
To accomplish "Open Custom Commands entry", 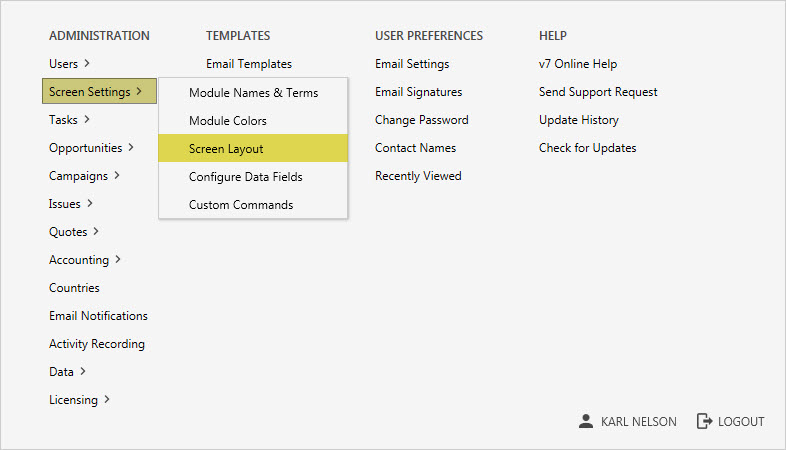I will click(241, 205).
